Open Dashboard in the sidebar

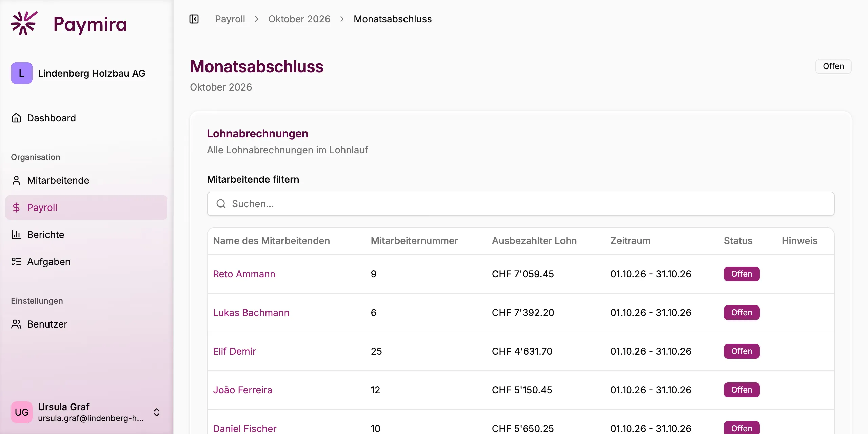click(86, 118)
